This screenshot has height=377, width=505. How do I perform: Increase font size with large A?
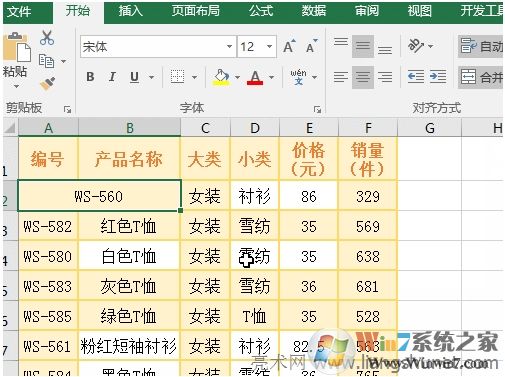pos(289,46)
